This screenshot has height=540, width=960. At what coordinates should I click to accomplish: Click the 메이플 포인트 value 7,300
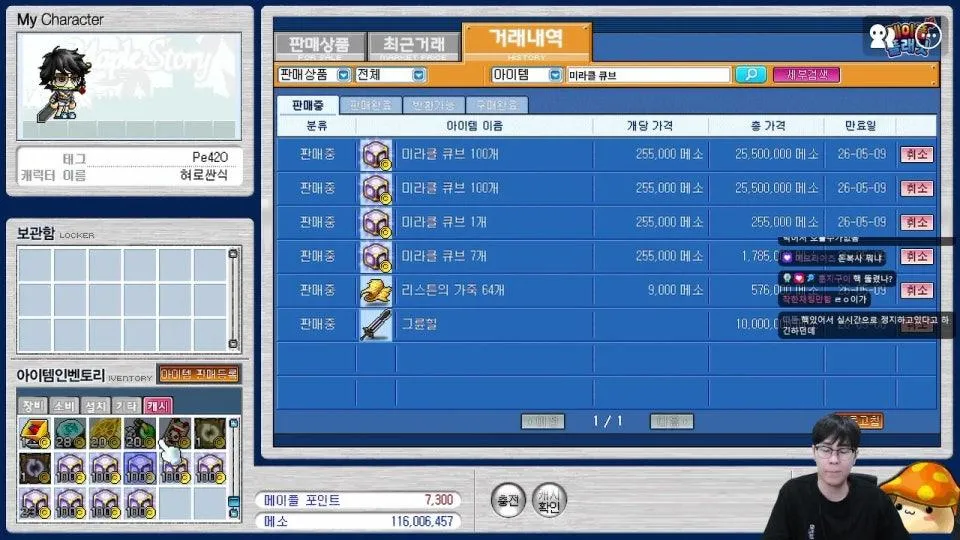pos(439,500)
